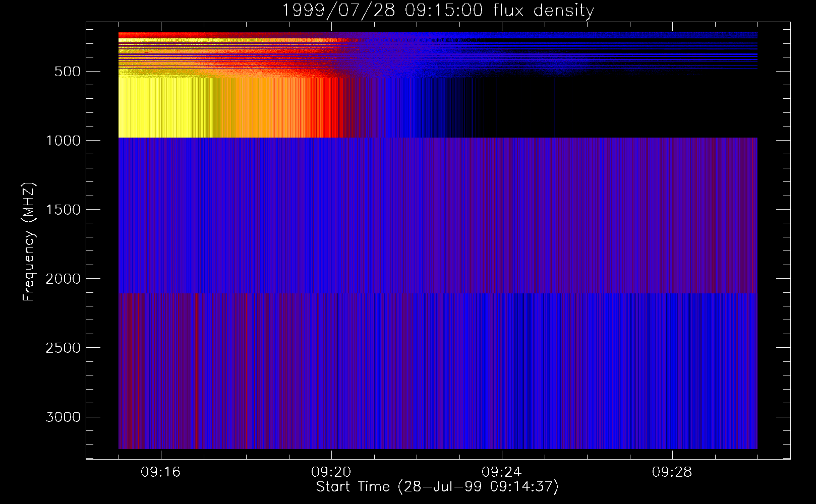Viewport: 816px width, 504px height.
Task: Click the 'Start Time (28-Jul-99 09:14:37)' label
Action: (x=437, y=487)
